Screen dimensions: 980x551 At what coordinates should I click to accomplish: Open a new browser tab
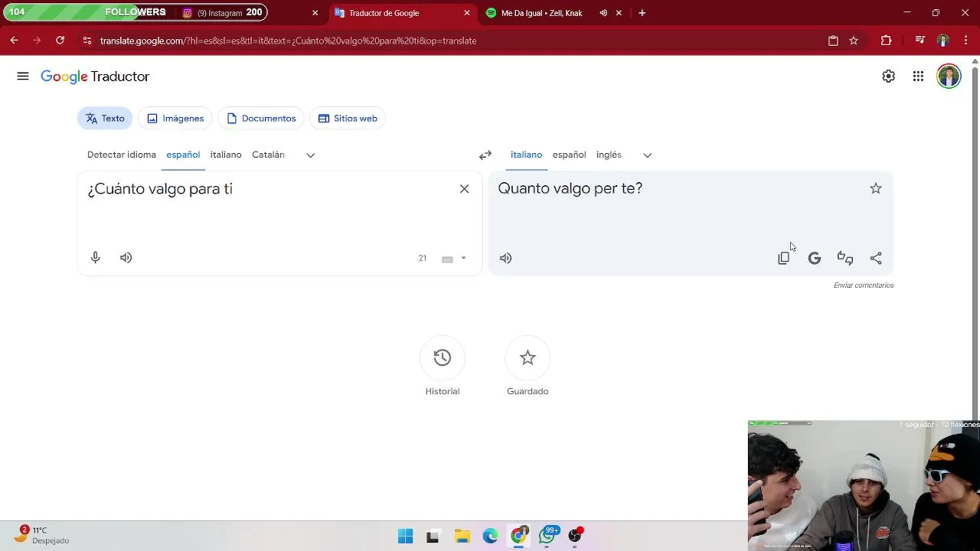pyautogui.click(x=642, y=13)
